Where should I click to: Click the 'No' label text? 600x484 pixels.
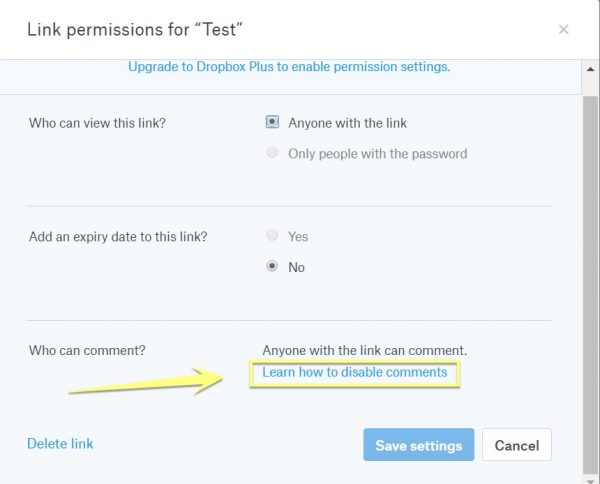coord(296,267)
